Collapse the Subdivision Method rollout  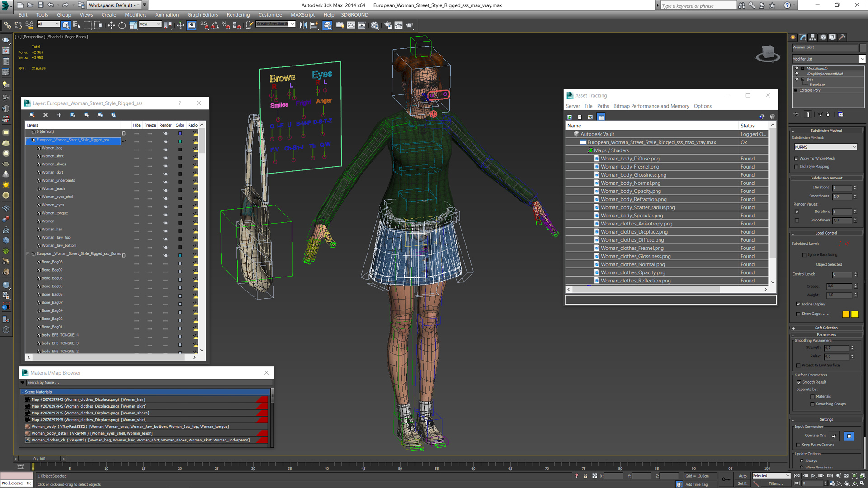pos(826,131)
